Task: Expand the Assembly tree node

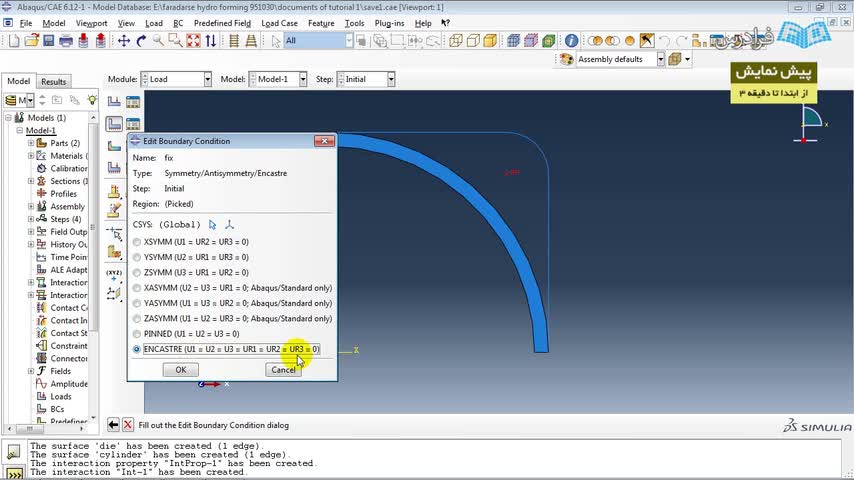Action: pos(31,206)
